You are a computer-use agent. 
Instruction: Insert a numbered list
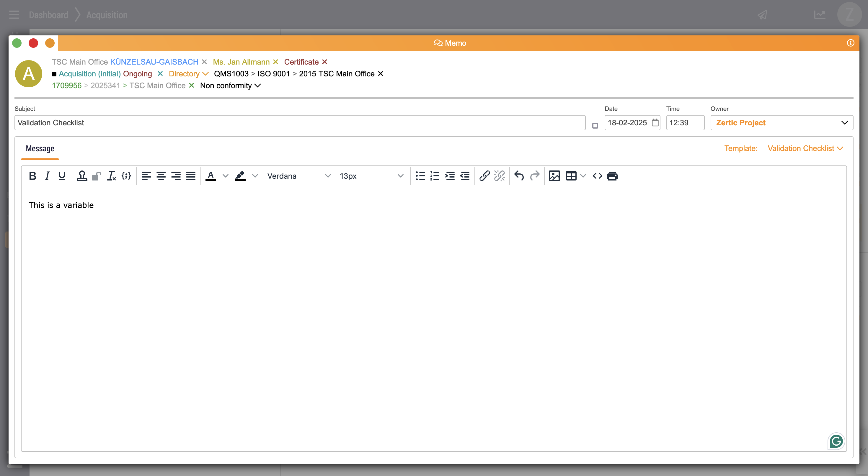pyautogui.click(x=435, y=176)
